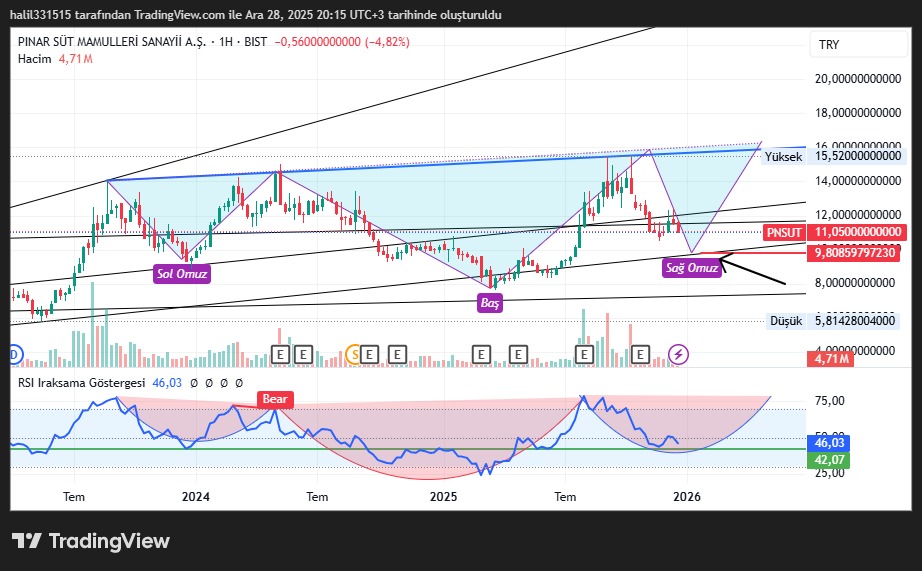Click the 'RSI Iraksama Göstergesi' indicator legend
The image size is (922, 571).
(x=81, y=383)
